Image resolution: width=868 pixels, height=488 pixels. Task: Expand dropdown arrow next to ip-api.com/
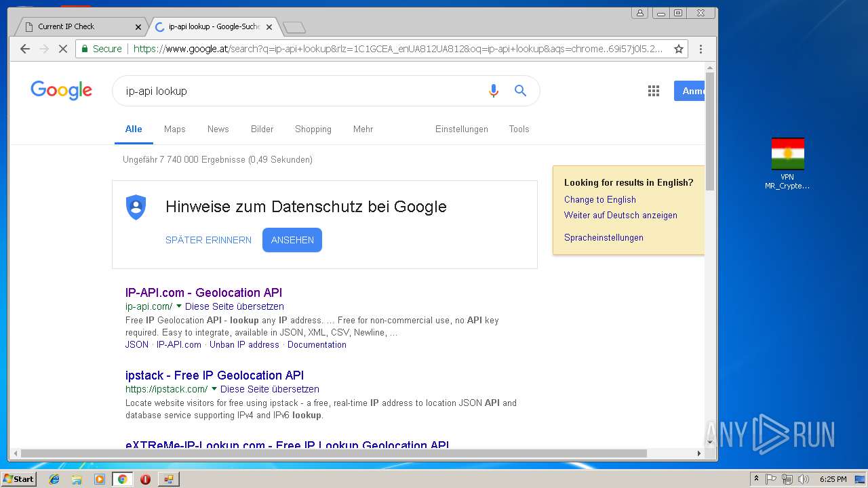coord(178,306)
